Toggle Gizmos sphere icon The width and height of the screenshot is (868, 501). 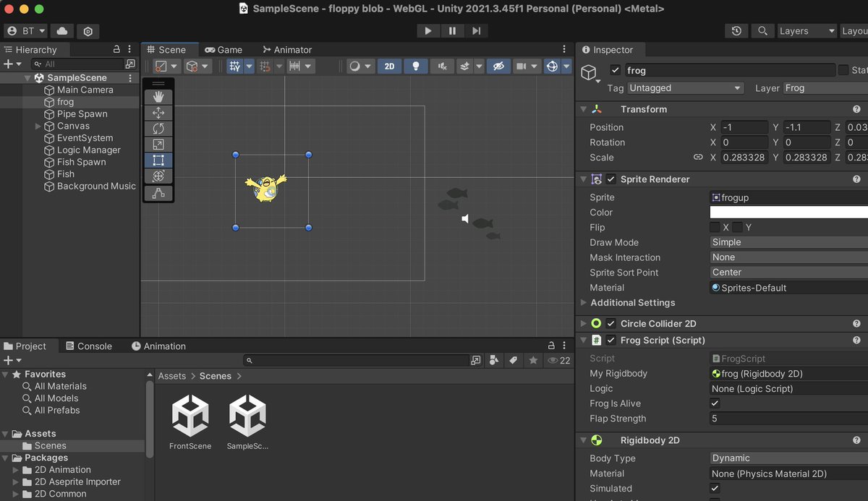[x=552, y=66]
